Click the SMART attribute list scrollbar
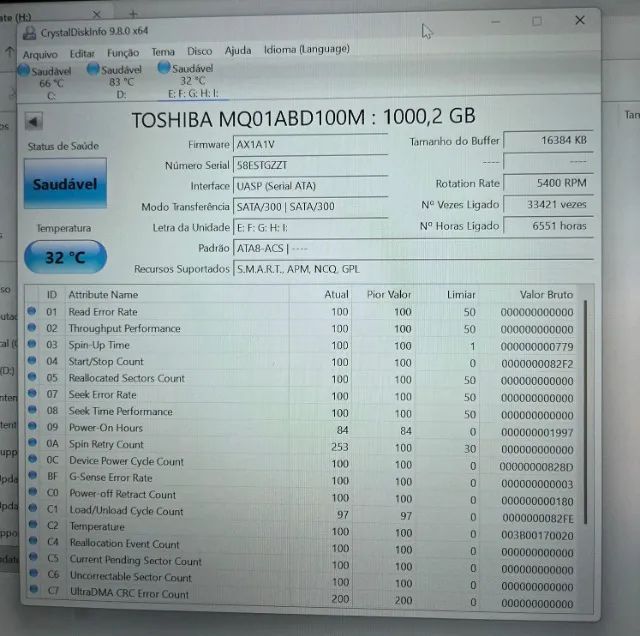640x636 pixels. point(586,411)
